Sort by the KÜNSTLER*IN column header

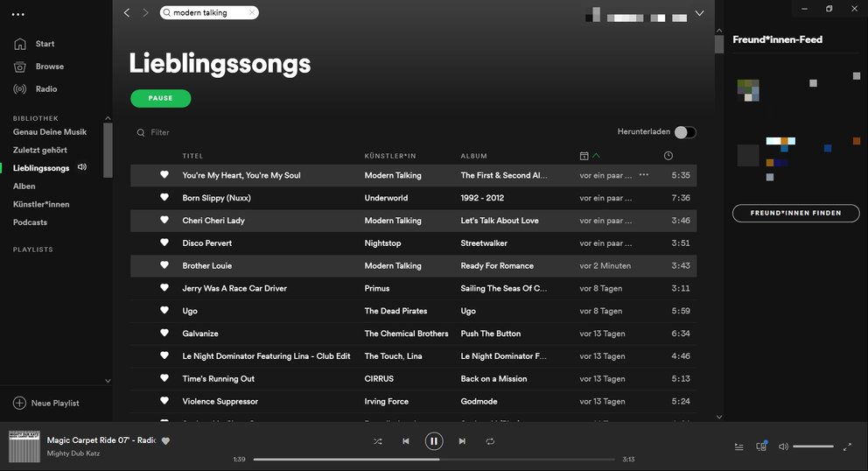(x=389, y=156)
